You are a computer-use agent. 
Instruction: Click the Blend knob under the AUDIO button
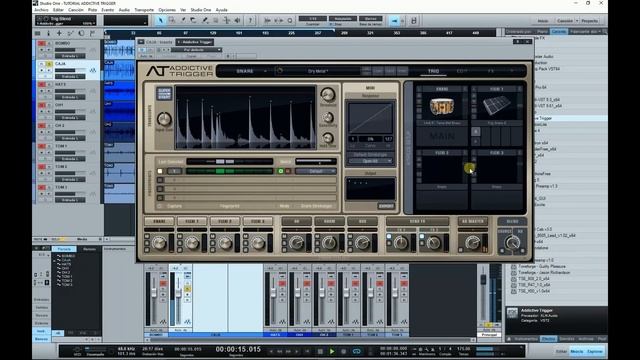[512, 243]
